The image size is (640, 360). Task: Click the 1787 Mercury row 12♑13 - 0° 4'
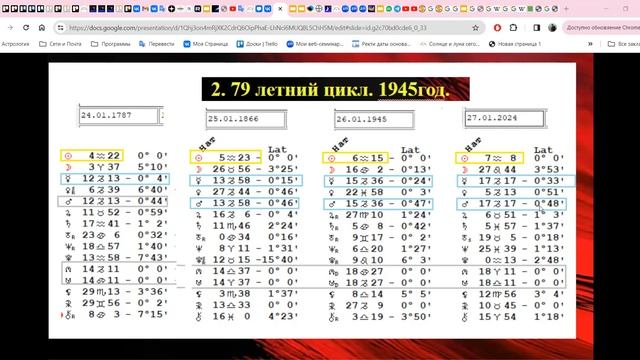[115, 178]
